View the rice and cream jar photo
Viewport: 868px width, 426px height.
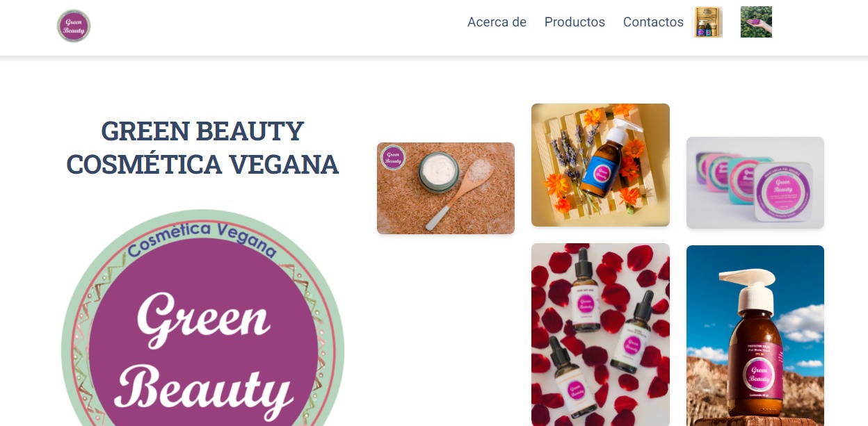(446, 188)
